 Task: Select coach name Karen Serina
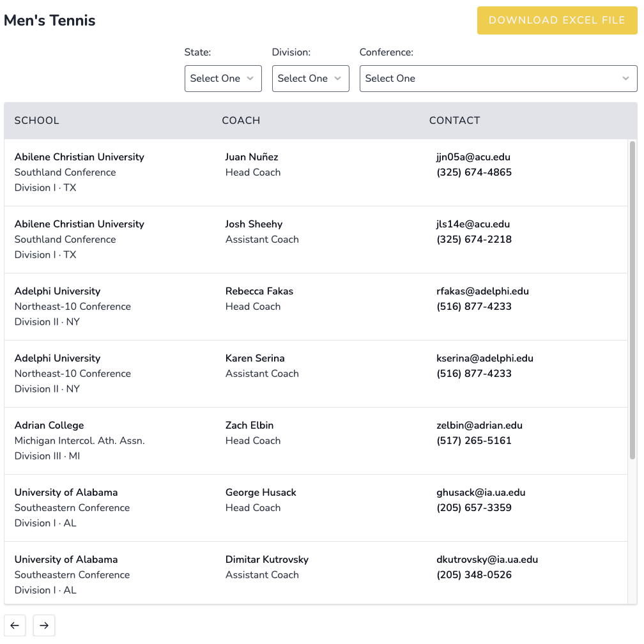pyautogui.click(x=255, y=358)
